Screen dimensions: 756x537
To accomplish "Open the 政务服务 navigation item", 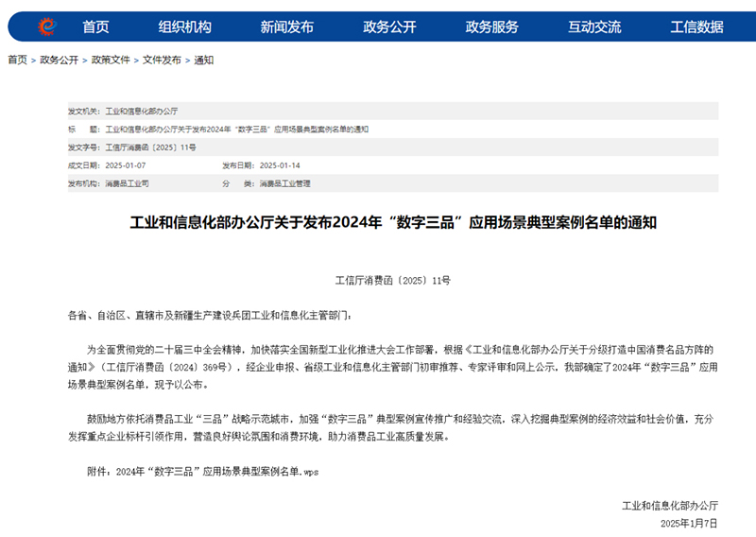I will coord(491,27).
